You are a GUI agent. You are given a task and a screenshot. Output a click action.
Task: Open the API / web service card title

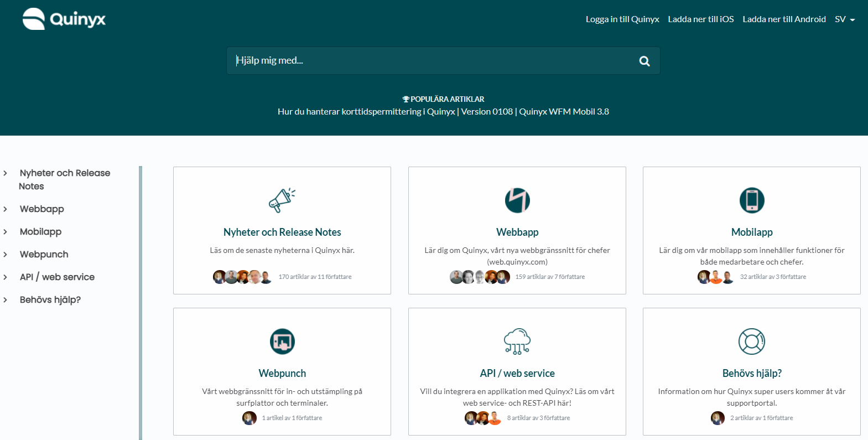click(517, 374)
